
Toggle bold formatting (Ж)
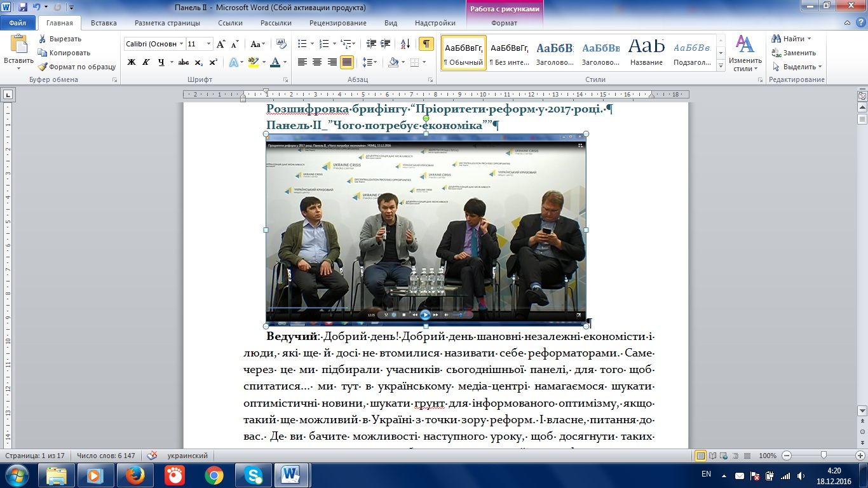tap(132, 62)
